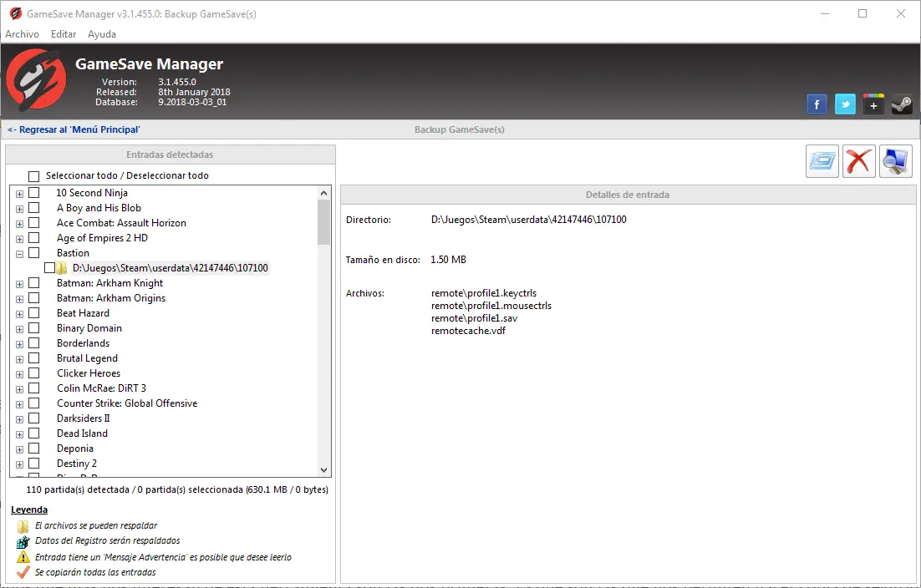Select the Dead Island entry
The width and height of the screenshot is (921, 588).
[82, 433]
